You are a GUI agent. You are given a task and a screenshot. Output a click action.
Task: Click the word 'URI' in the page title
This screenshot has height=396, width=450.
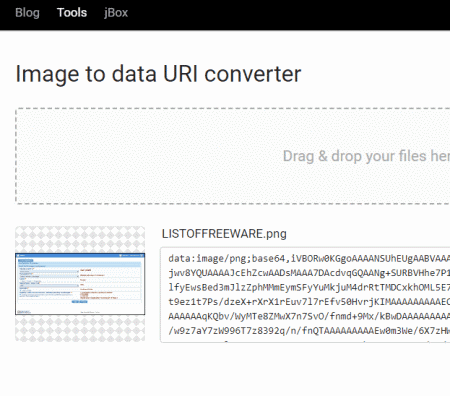180,73
